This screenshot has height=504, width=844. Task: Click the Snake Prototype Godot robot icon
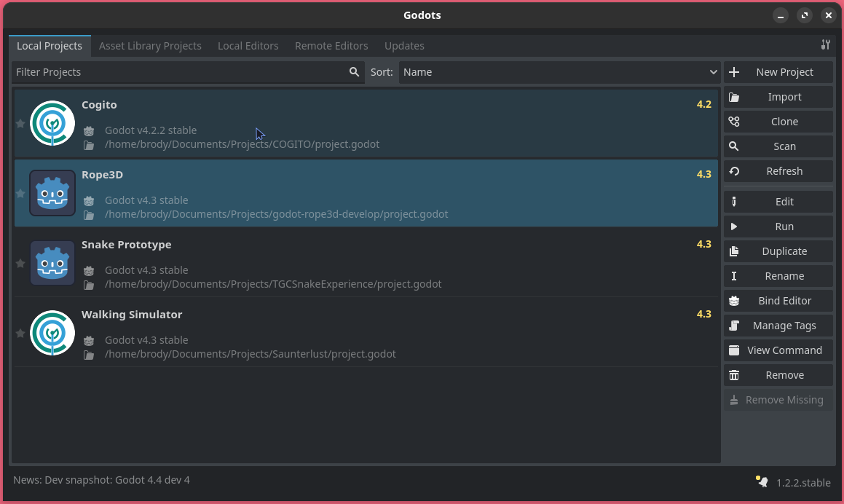pos(52,264)
